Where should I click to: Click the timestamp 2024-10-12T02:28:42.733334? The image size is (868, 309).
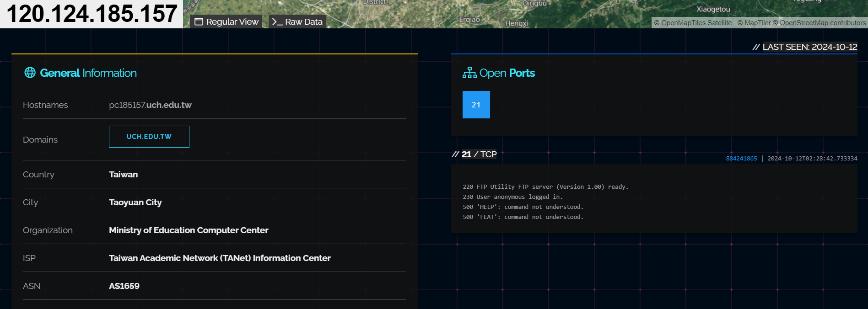coord(812,159)
